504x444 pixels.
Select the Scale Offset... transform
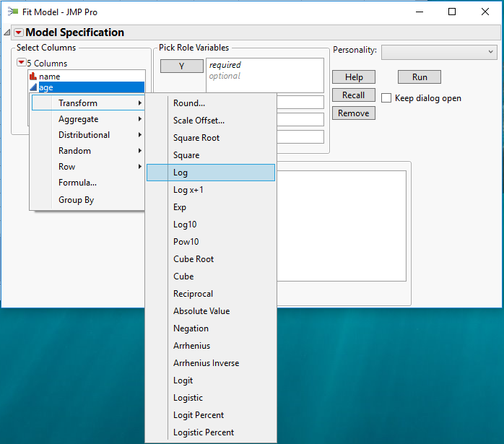point(211,121)
